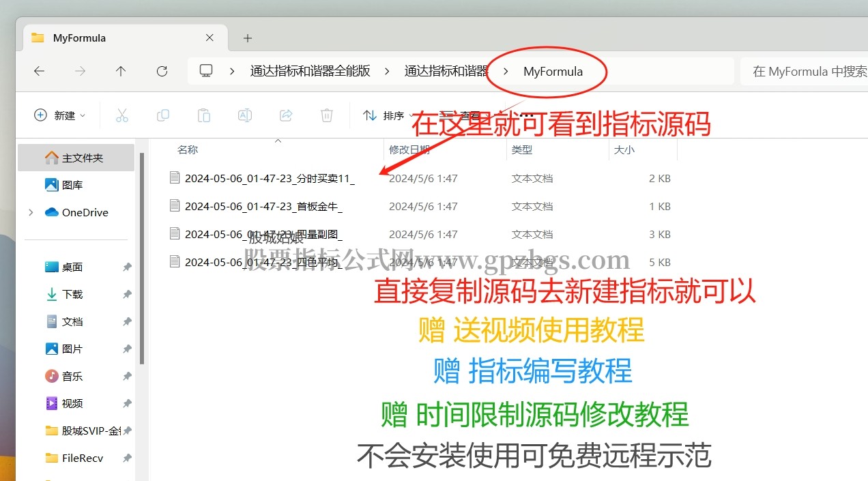This screenshot has height=481, width=868.
Task: Click the search box for MyFormula
Action: point(805,71)
